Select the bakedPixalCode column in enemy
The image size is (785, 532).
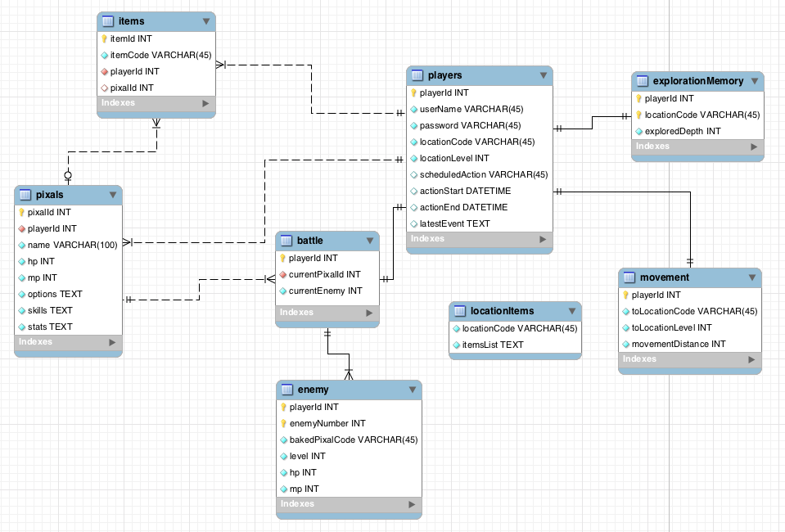tap(354, 440)
